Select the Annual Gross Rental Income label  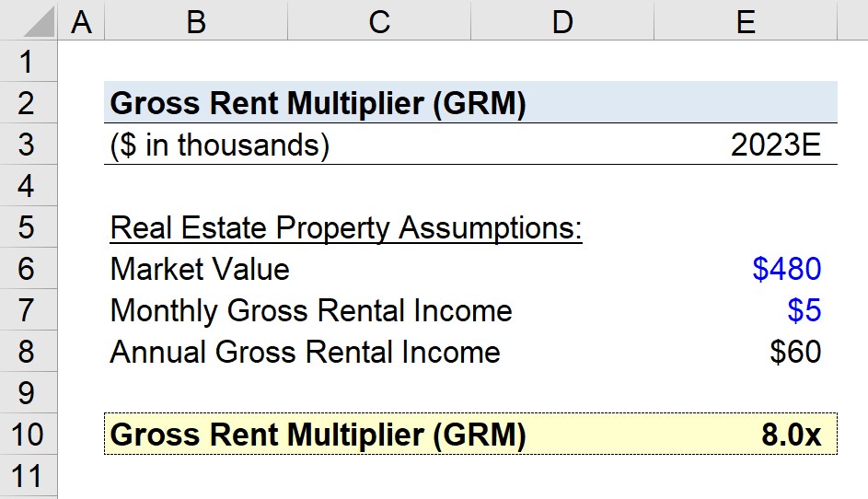click(x=305, y=352)
